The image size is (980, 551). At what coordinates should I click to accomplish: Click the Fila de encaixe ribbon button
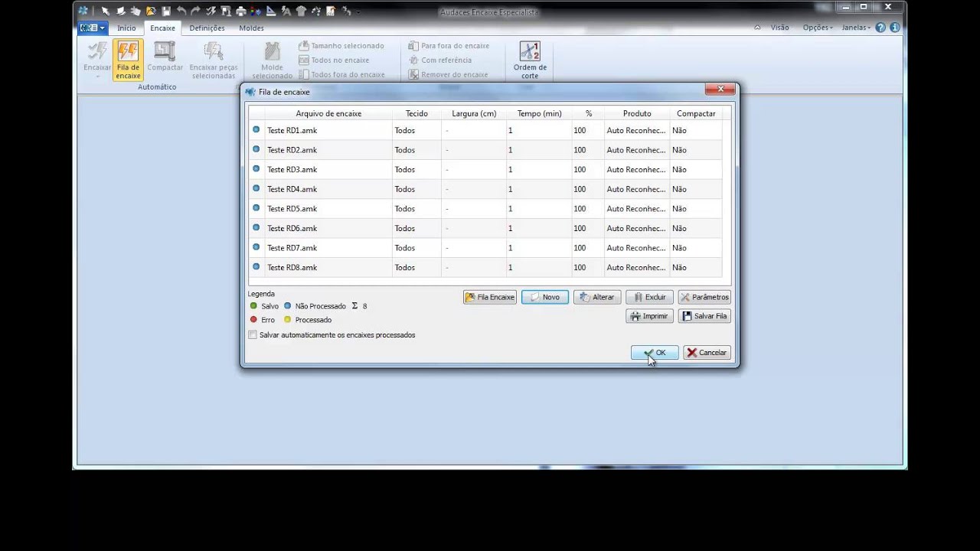point(128,60)
